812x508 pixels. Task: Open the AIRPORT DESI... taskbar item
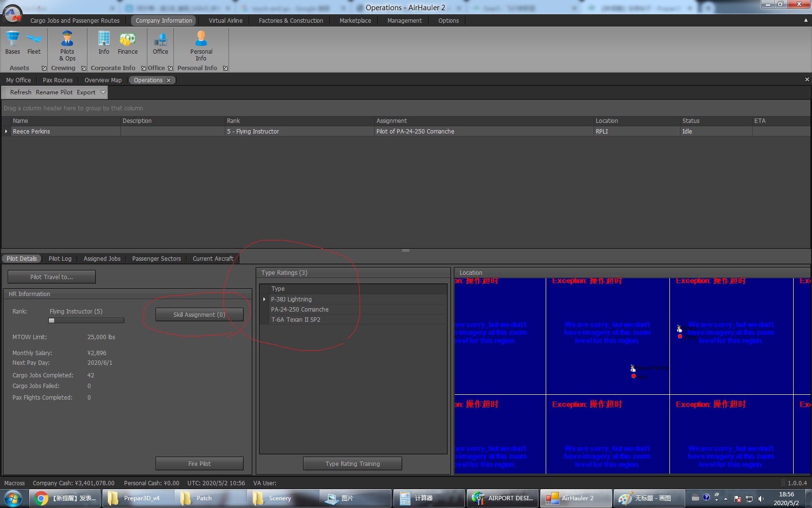click(x=503, y=498)
